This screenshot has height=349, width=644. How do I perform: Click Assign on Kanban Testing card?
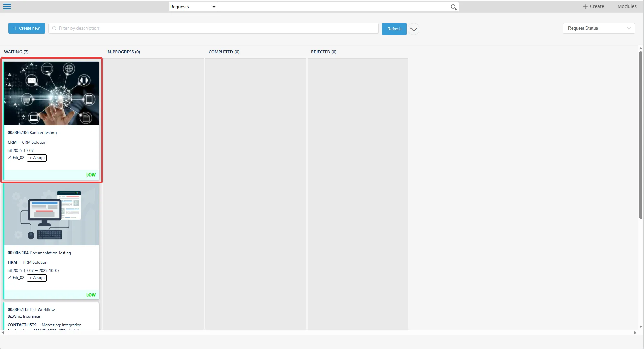(x=37, y=158)
